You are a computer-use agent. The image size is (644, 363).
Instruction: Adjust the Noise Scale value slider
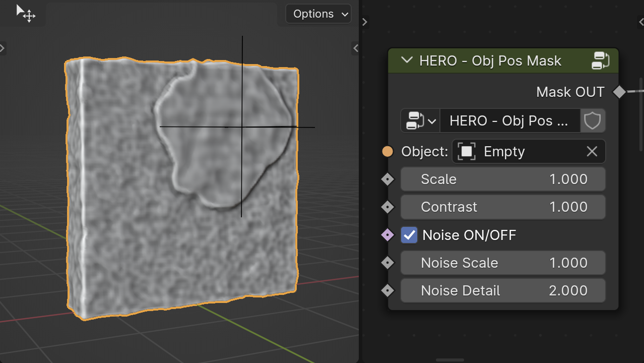pyautogui.click(x=503, y=263)
